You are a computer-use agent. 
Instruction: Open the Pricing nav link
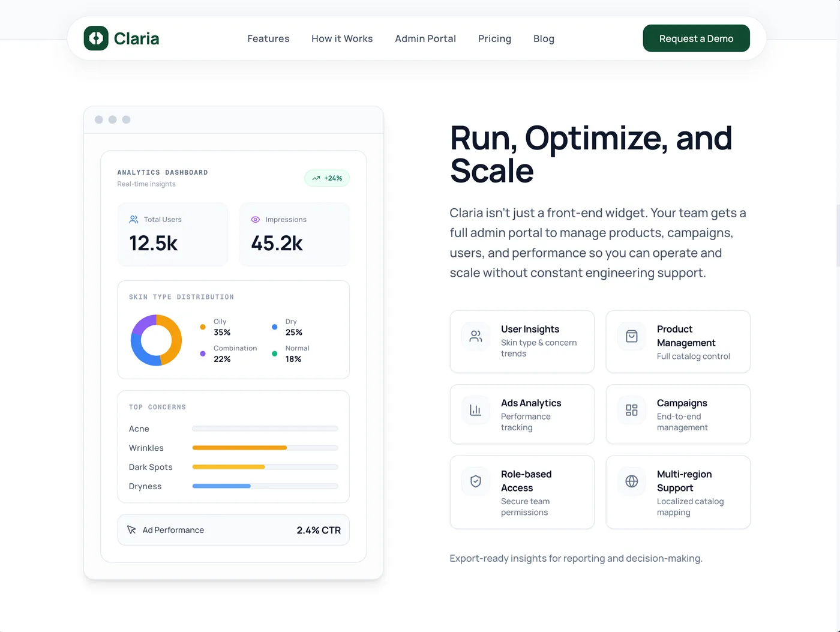point(494,38)
